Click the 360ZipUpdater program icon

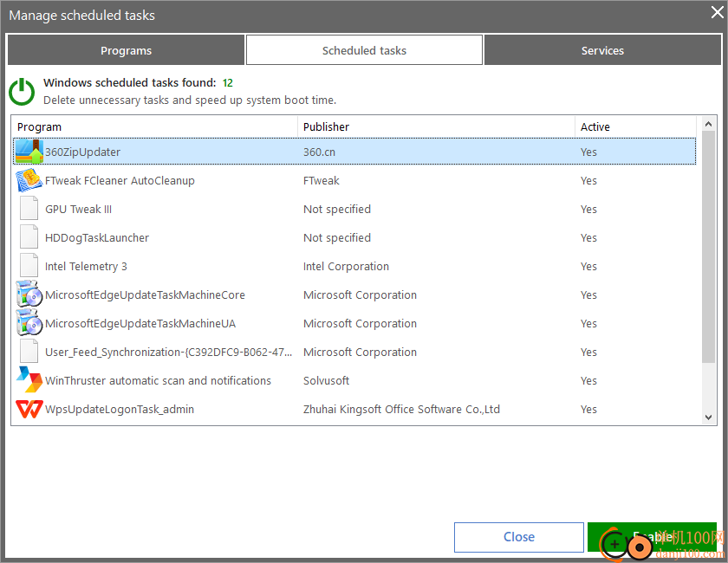point(29,152)
